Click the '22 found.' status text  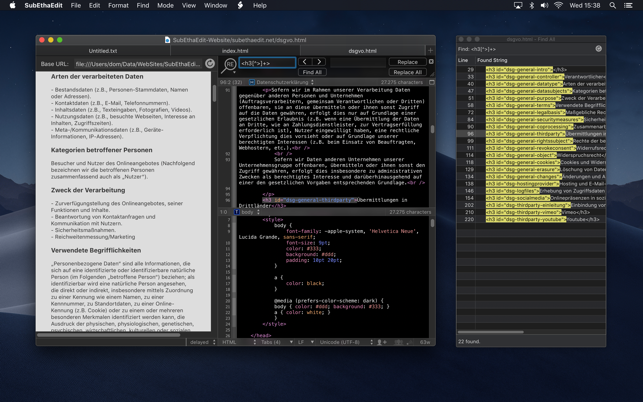click(469, 341)
